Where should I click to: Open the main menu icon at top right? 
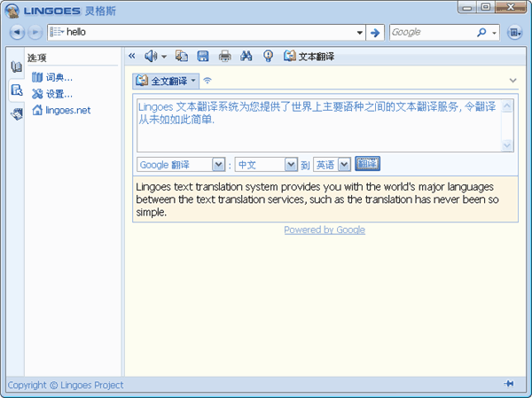point(514,33)
